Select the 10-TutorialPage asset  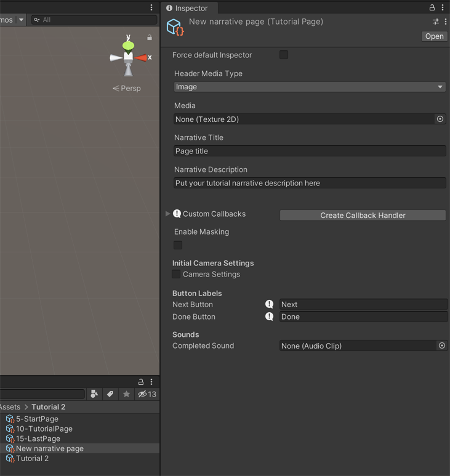pyautogui.click(x=44, y=429)
